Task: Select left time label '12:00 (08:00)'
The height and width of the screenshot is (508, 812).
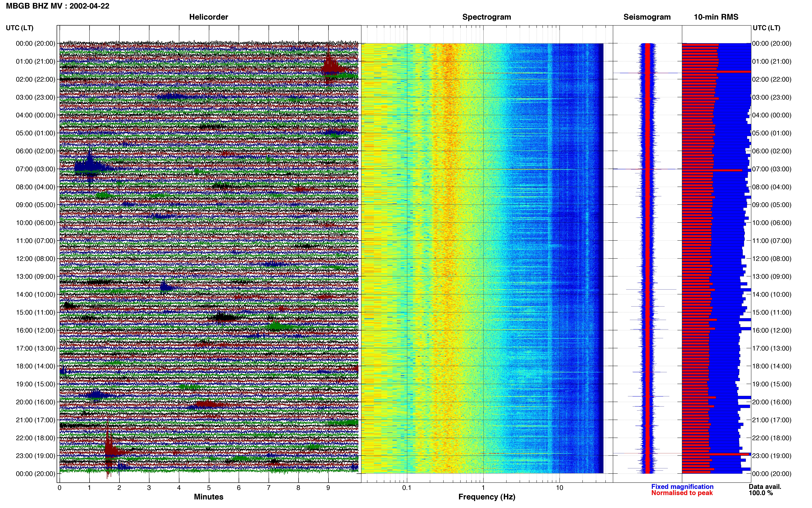Action: click(x=35, y=259)
